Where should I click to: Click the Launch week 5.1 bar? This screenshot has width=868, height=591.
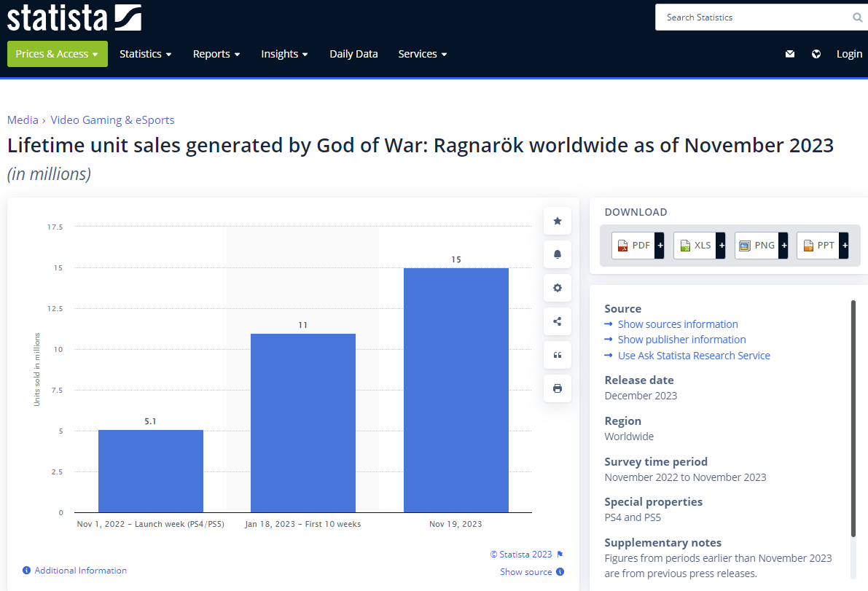(x=151, y=471)
